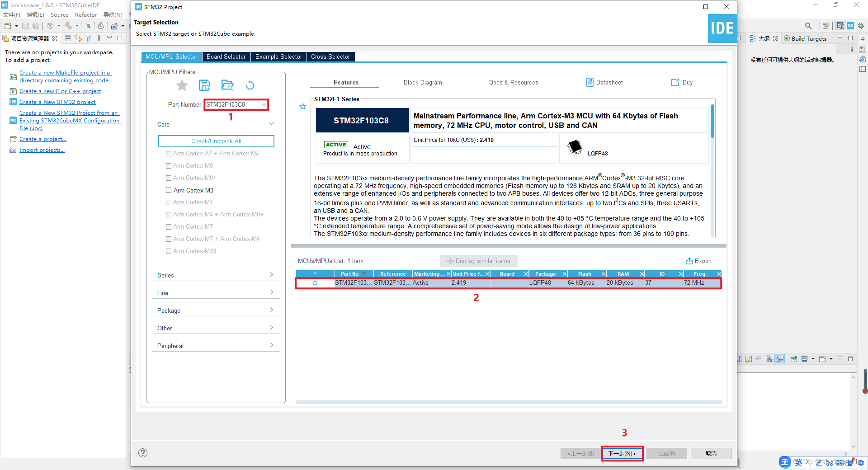
Task: Switch to the CubeMX device configuration perspective
Action: (850, 26)
